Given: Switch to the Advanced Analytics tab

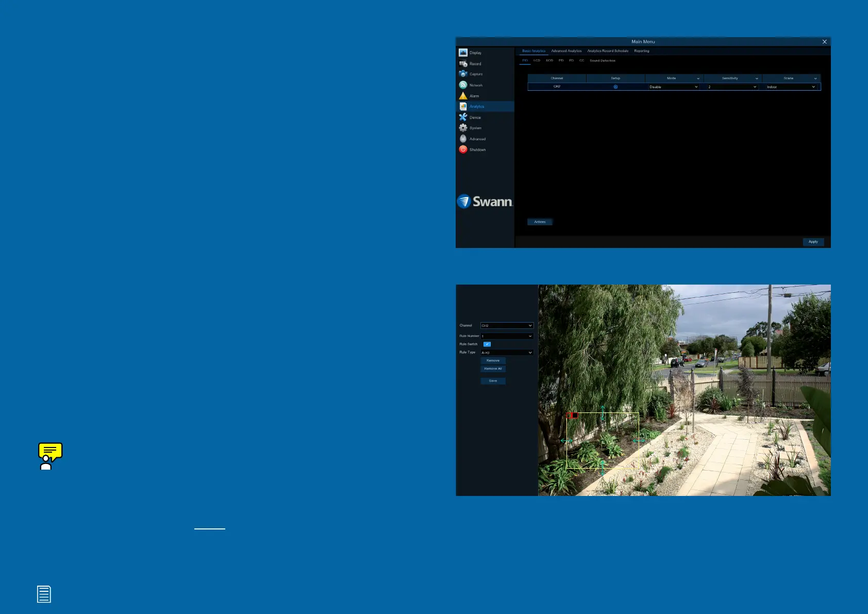Looking at the screenshot, I should (x=566, y=51).
